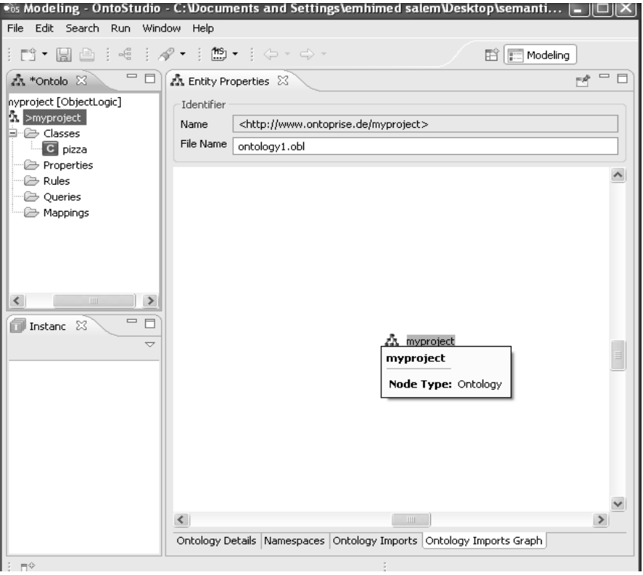Click the Open Perspective icon
Screen dimensions: 643x575
(x=492, y=56)
